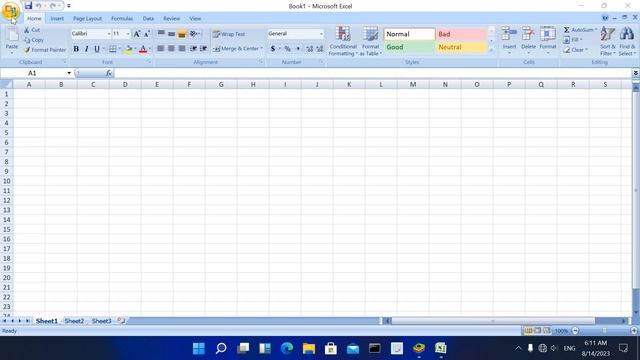640x360 pixels.
Task: Switch to the Data tab
Action: click(x=148, y=19)
